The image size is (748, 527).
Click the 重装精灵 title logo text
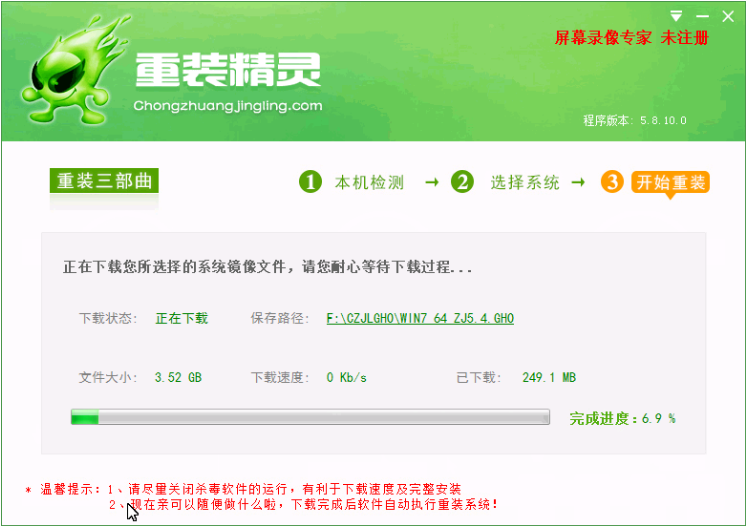228,70
